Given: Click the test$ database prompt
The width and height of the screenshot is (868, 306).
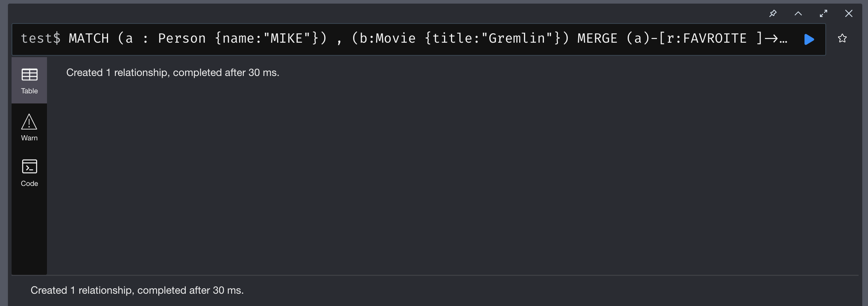Looking at the screenshot, I should tap(40, 38).
